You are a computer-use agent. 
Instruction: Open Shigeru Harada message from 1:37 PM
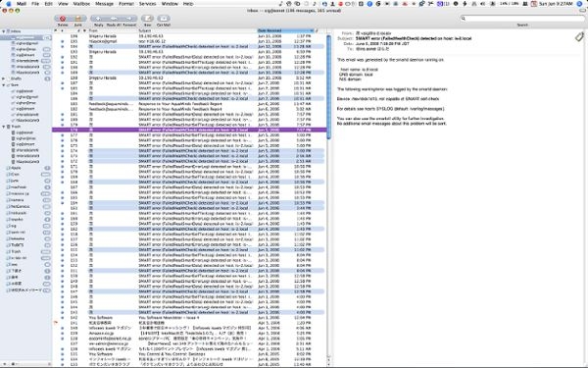(188, 36)
